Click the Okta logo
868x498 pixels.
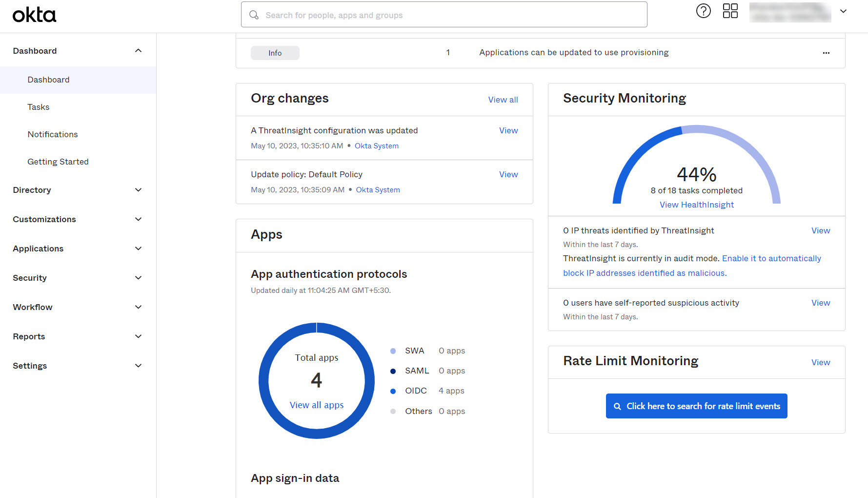(34, 15)
